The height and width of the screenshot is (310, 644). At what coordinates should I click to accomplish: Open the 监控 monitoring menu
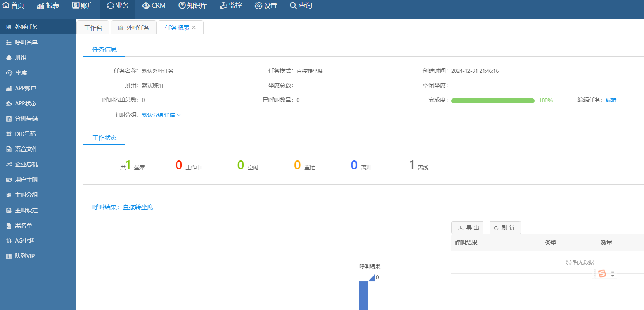click(231, 5)
